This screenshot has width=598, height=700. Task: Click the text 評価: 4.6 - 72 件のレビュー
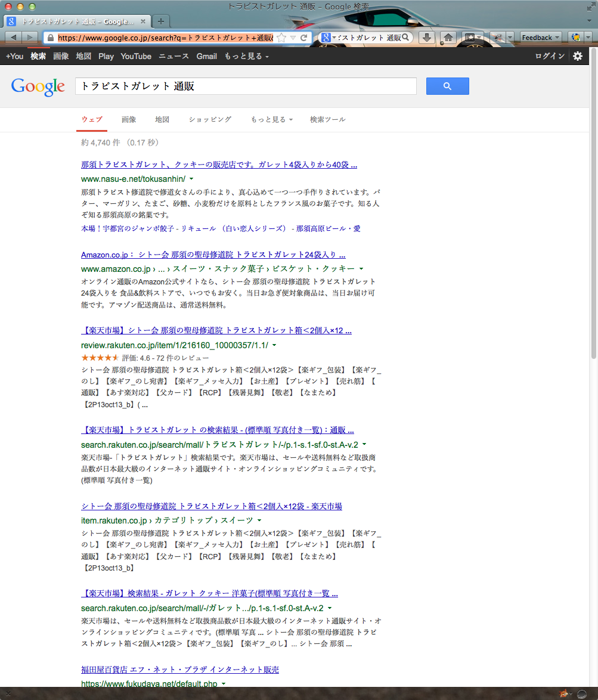click(x=165, y=358)
